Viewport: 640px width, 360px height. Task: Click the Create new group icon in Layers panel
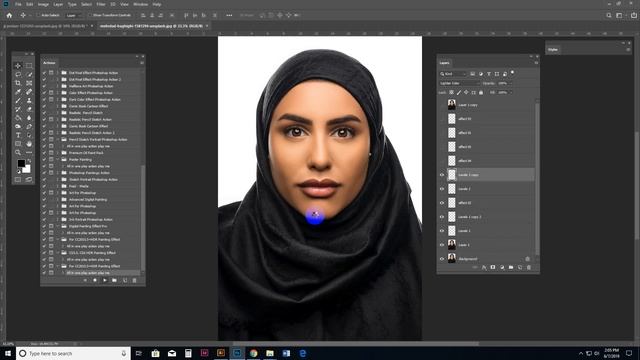511,267
